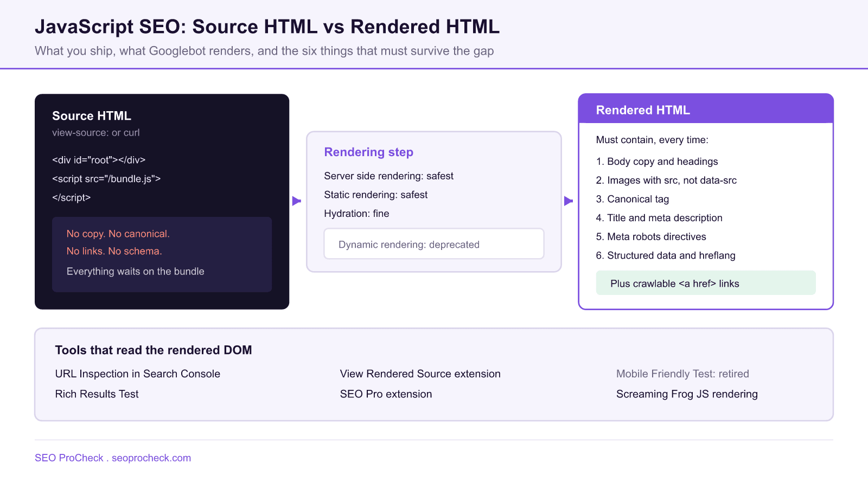
Task: Click 'Rich Results Test'
Action: [97, 394]
